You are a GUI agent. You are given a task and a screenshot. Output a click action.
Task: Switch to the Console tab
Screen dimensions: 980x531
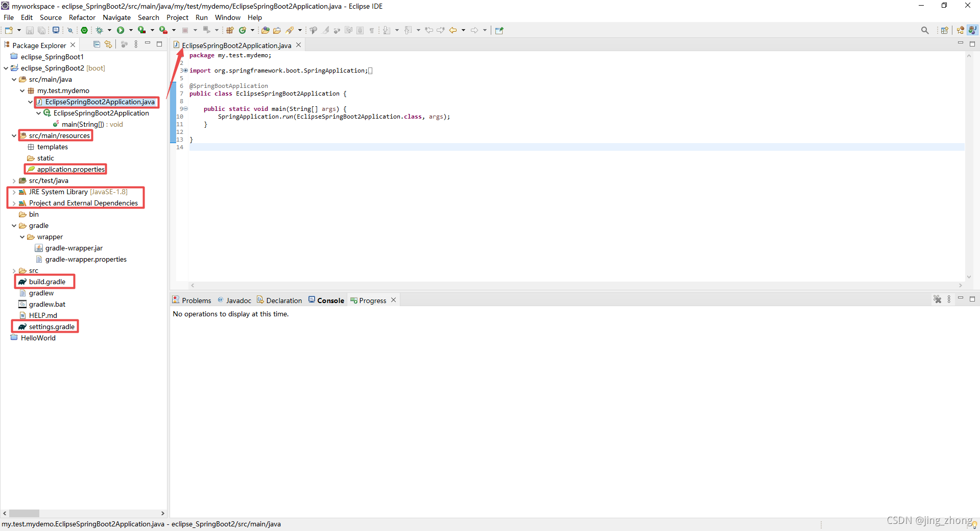(x=326, y=300)
